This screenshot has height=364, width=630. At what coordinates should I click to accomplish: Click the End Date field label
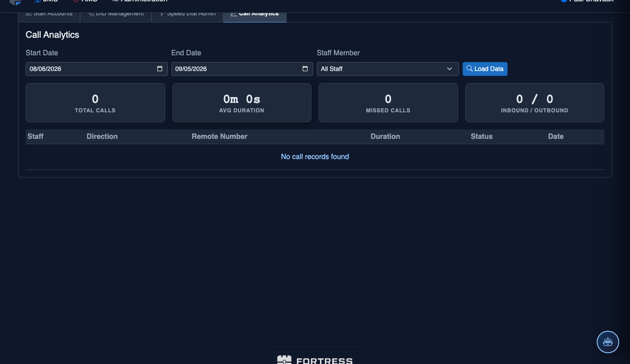point(186,53)
